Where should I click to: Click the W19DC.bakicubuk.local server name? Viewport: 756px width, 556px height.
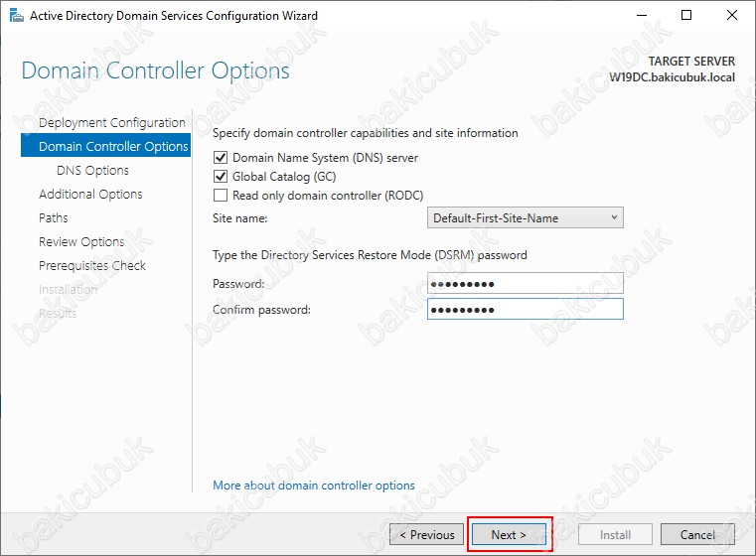(673, 77)
